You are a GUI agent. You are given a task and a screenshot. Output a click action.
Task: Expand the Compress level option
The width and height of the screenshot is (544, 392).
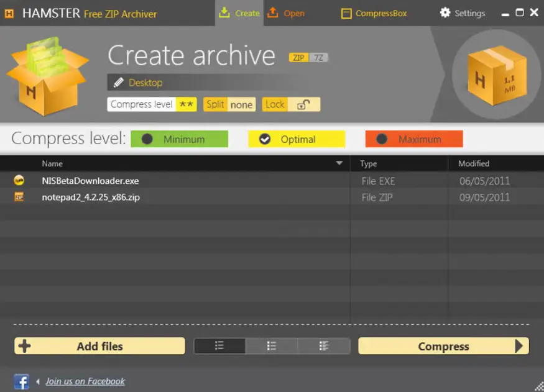pos(152,104)
